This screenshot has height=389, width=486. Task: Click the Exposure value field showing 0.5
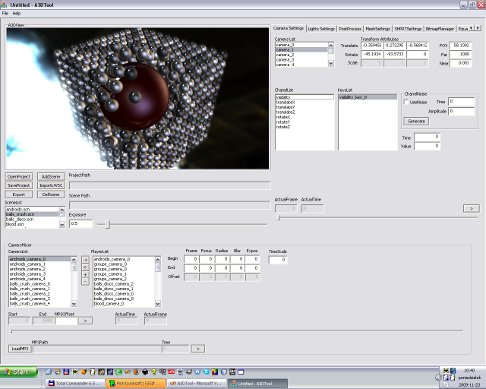81,224
